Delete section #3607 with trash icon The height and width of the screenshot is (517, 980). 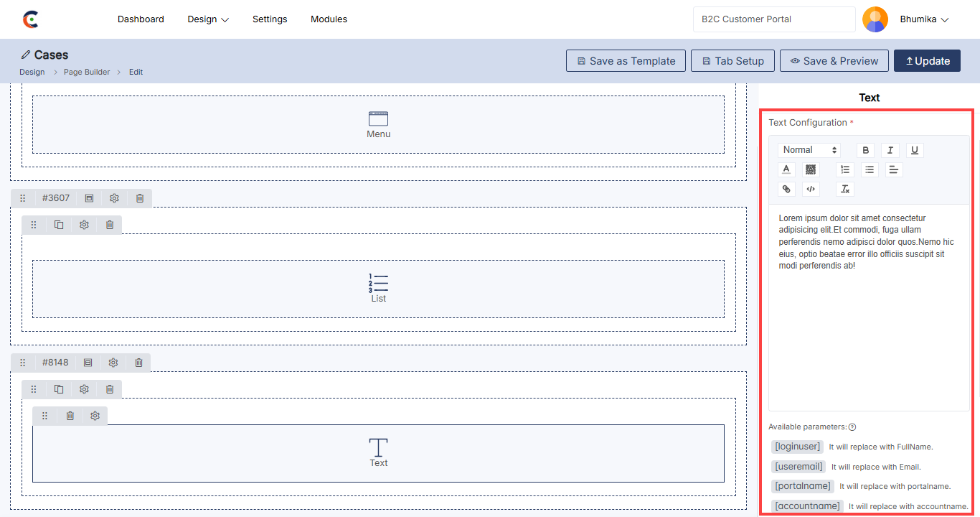tap(140, 198)
